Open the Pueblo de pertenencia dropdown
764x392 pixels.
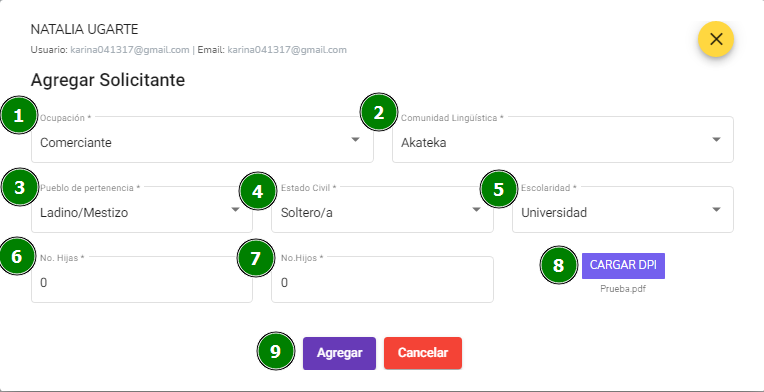(x=142, y=209)
